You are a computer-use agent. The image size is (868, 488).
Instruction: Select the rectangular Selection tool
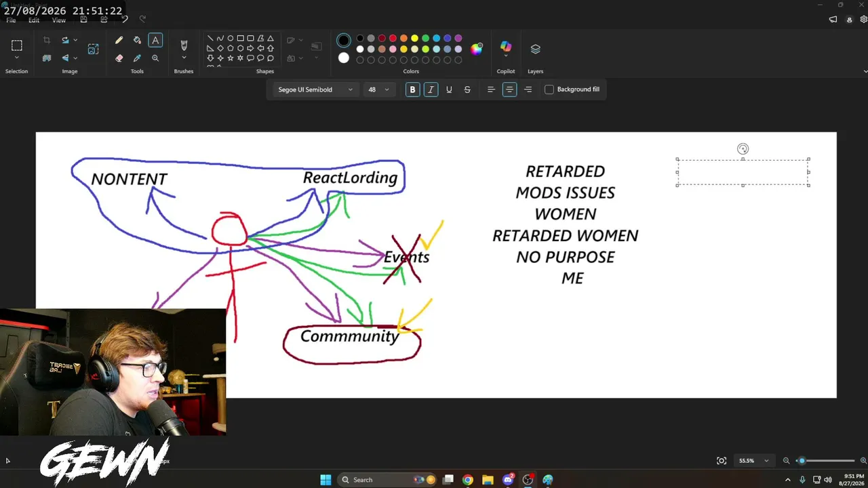(17, 45)
